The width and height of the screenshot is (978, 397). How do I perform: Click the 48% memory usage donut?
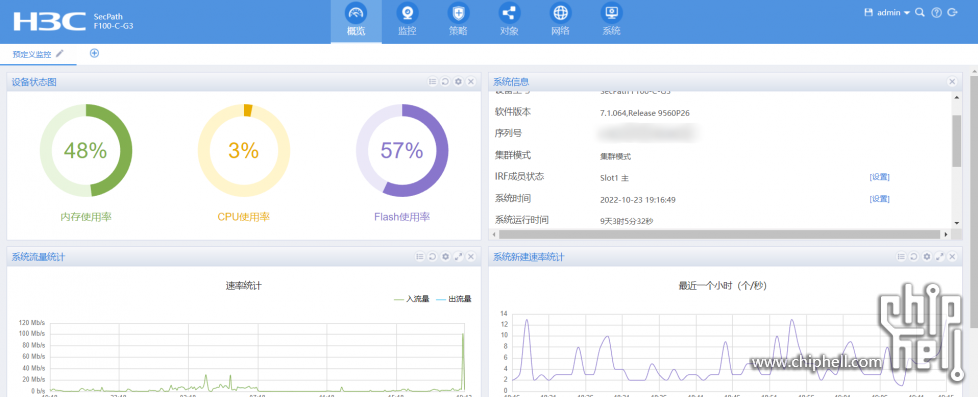(86, 150)
